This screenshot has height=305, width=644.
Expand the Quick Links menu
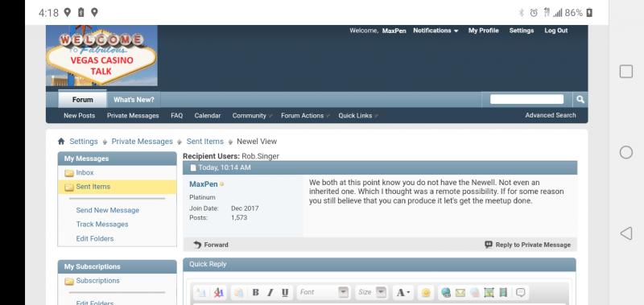[x=357, y=116]
